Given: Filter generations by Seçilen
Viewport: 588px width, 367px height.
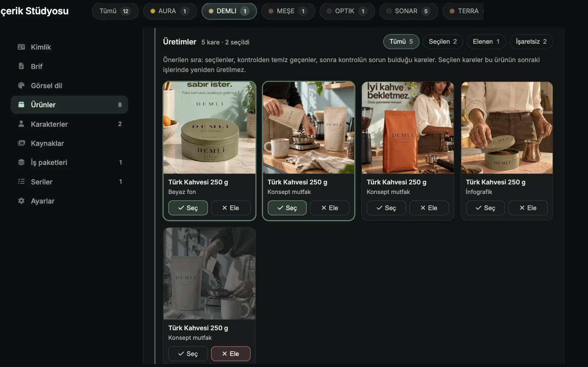Looking at the screenshot, I should 443,42.
